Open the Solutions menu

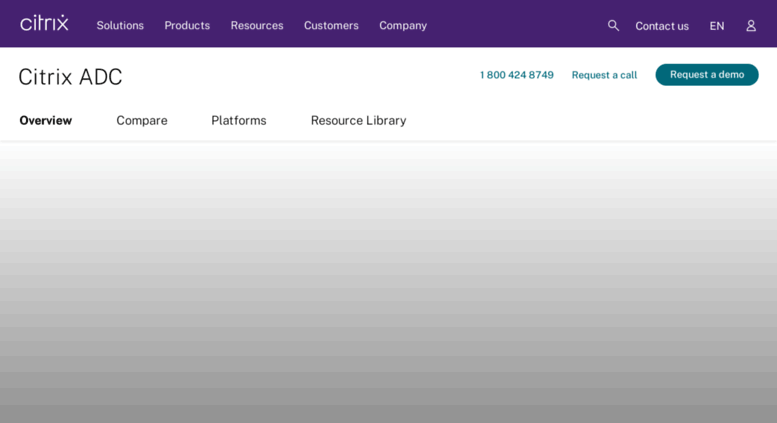coord(120,25)
